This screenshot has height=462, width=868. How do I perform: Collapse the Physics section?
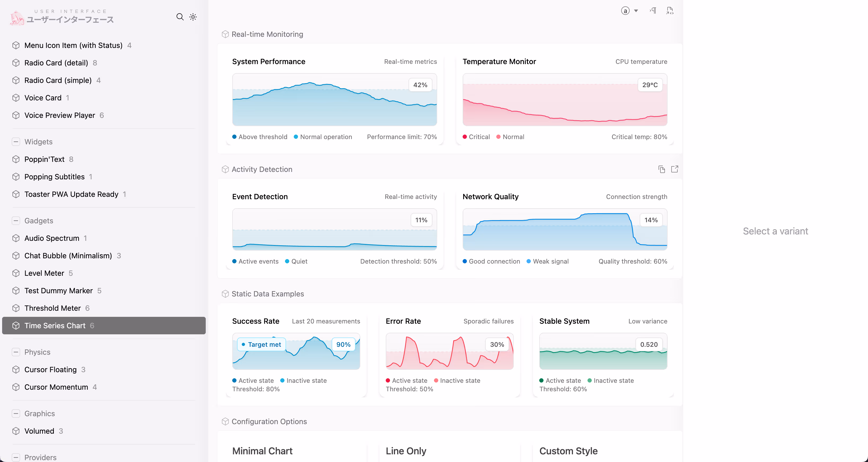16,352
